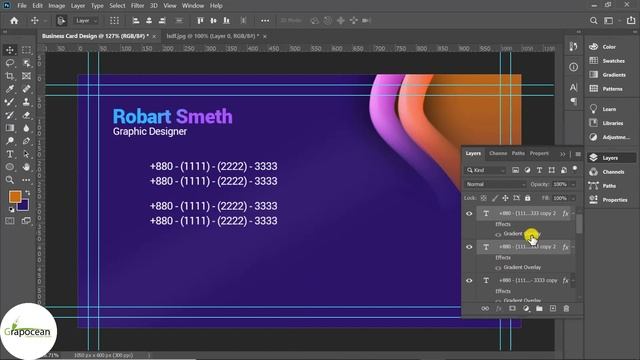Viewport: 640px width, 360px height.
Task: Select the Frame tool
Action: tap(26, 76)
